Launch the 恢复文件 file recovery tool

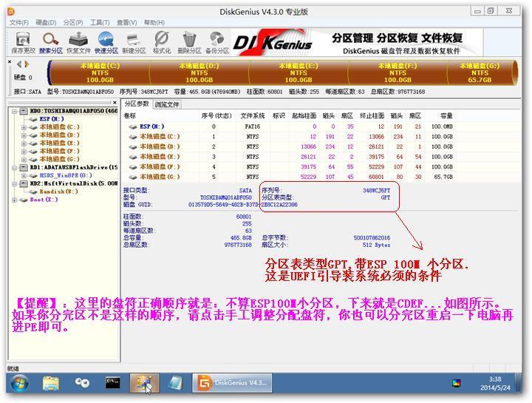78,43
